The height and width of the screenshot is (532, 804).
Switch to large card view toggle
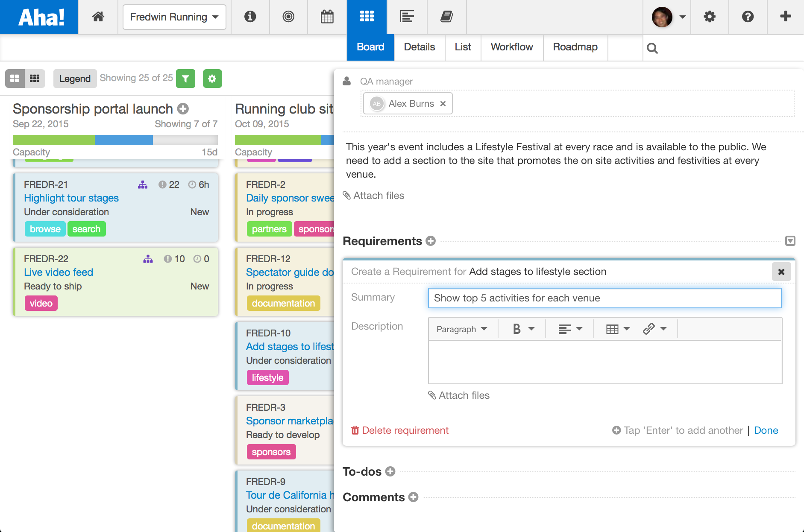[x=15, y=79]
